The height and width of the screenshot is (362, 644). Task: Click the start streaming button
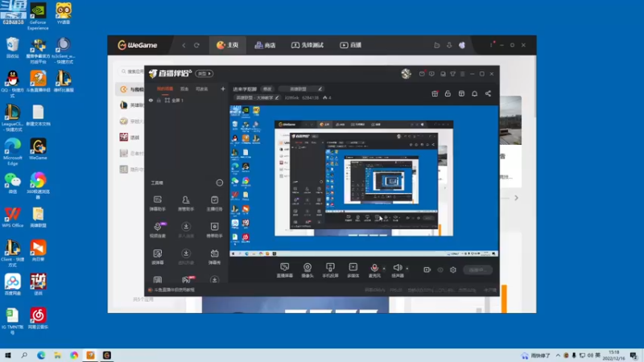(477, 269)
